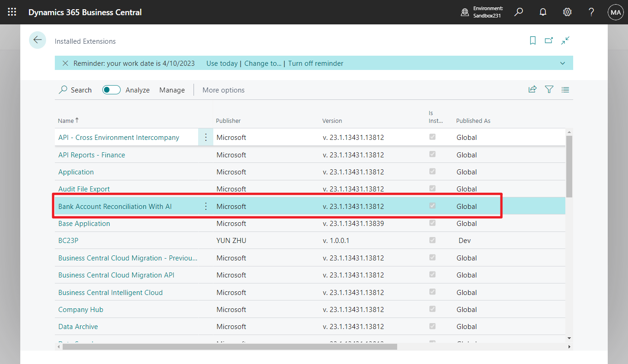Open the Help question mark icon
Image resolution: width=628 pixels, height=364 pixels.
591,12
